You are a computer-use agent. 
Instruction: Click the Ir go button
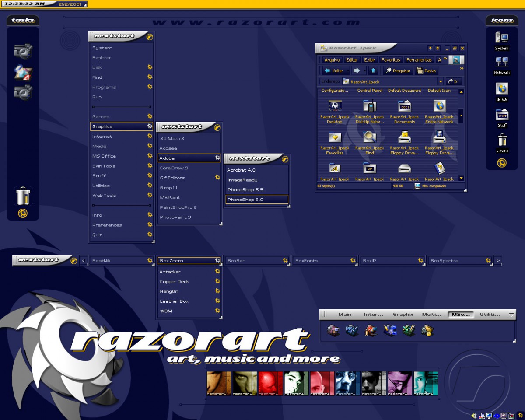(x=453, y=81)
